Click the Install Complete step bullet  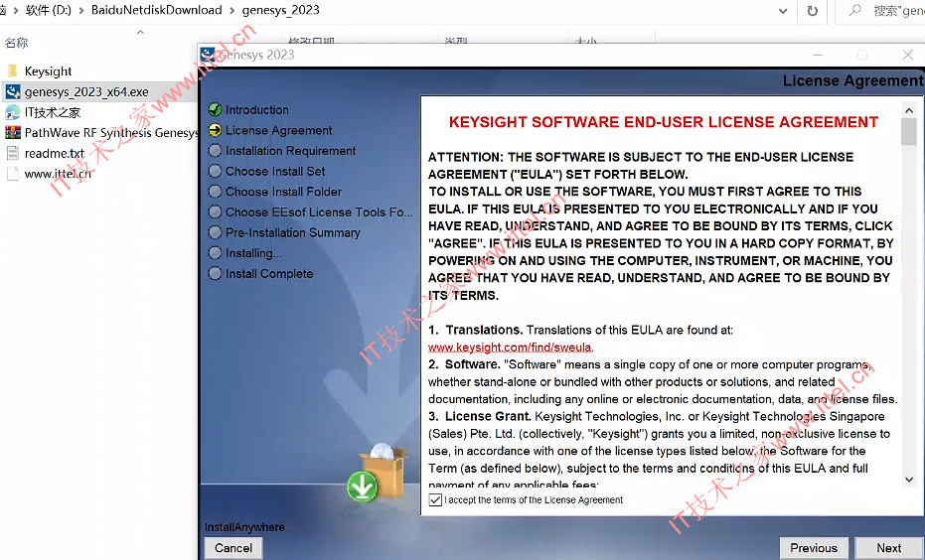[x=216, y=273]
